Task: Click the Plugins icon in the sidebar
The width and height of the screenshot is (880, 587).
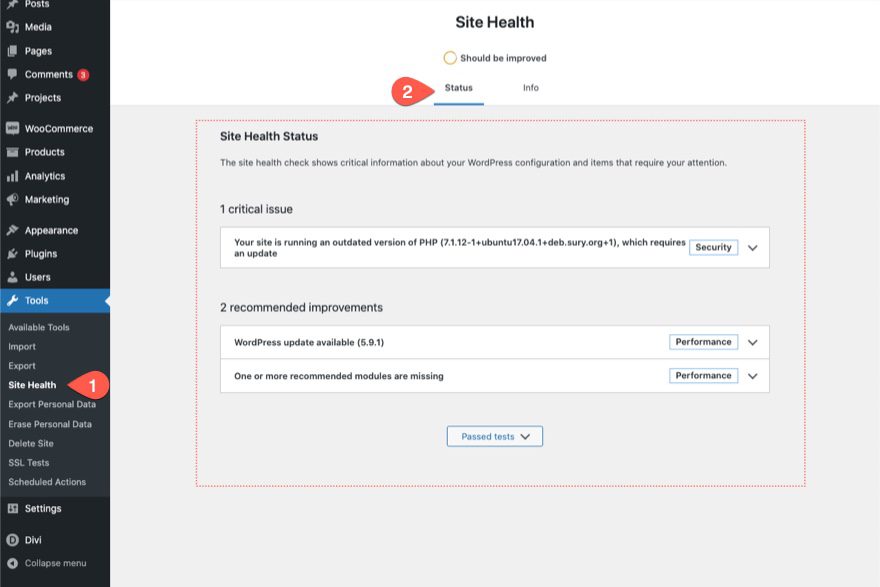Action: pyautogui.click(x=13, y=253)
